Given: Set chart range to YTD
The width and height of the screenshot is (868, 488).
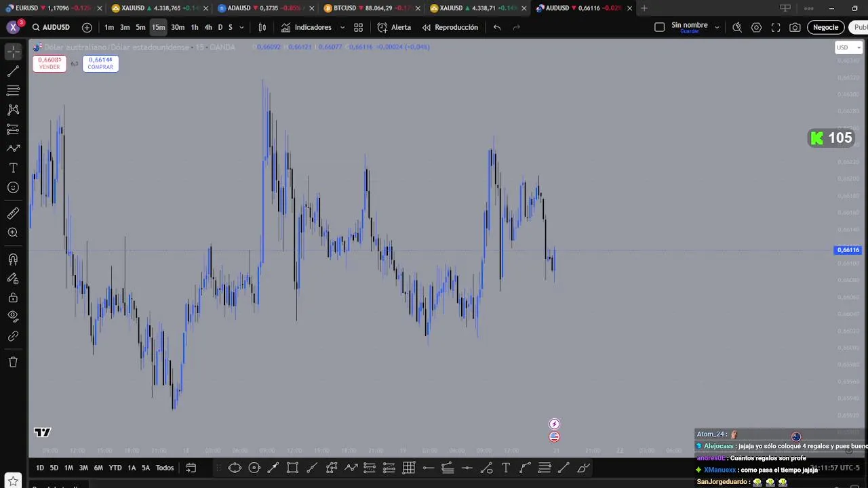Looking at the screenshot, I should pos(115,468).
